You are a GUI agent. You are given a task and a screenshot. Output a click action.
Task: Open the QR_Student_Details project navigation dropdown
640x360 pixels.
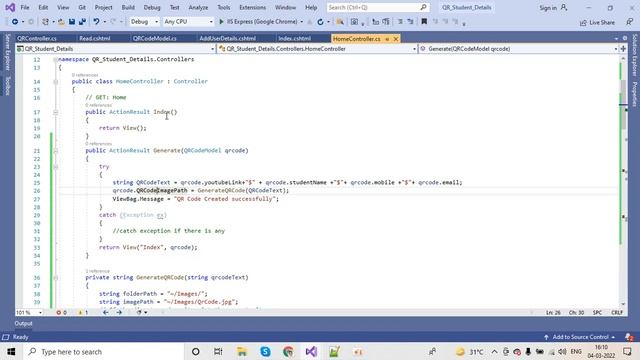point(115,49)
